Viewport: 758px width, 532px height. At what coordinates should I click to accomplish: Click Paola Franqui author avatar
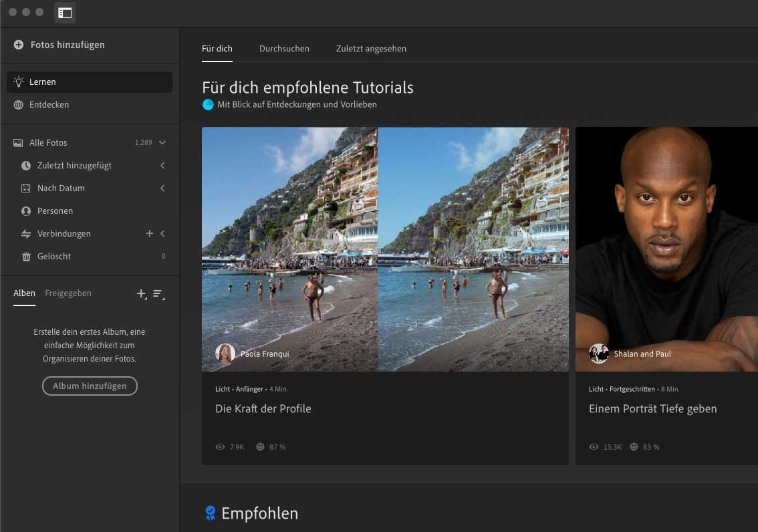pos(225,354)
